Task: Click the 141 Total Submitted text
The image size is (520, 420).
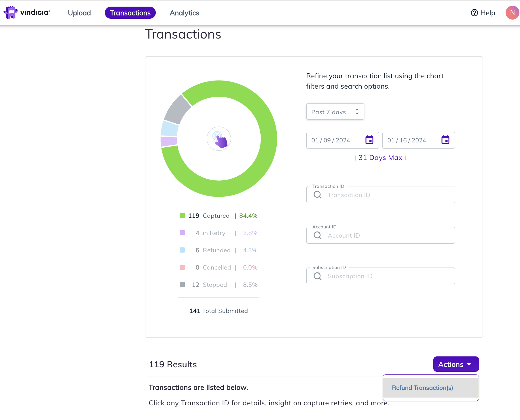Action: click(219, 311)
